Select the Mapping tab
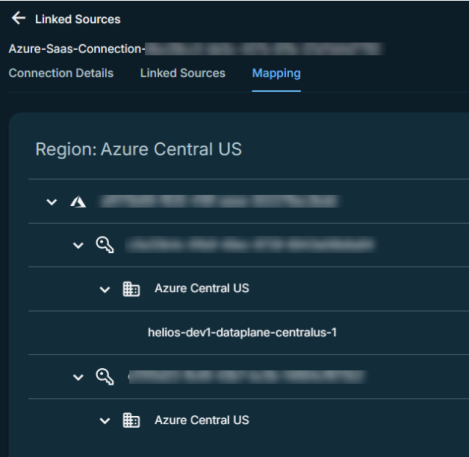The width and height of the screenshot is (469, 457). point(276,73)
